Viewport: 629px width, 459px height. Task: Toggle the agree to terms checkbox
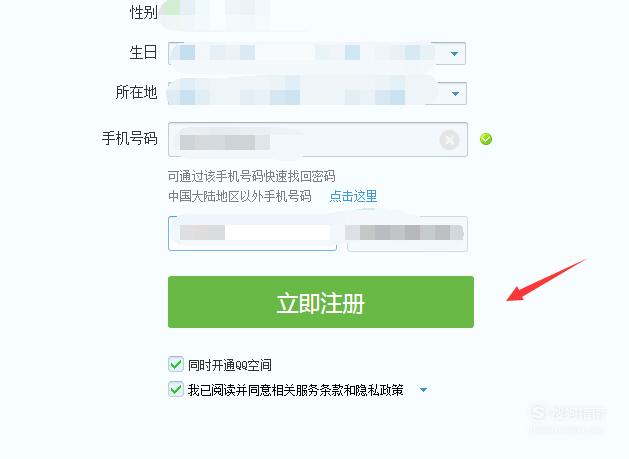coord(176,389)
